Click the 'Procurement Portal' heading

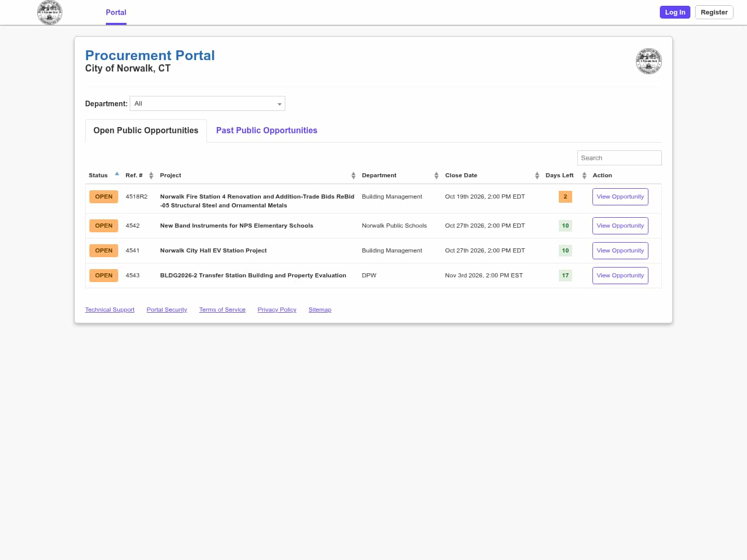(x=150, y=55)
